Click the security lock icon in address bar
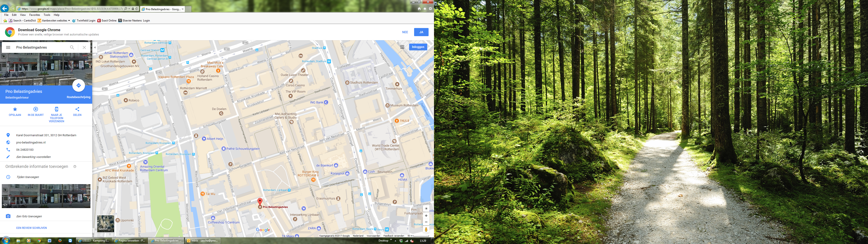Image resolution: width=868 pixels, height=244 pixels. click(133, 9)
